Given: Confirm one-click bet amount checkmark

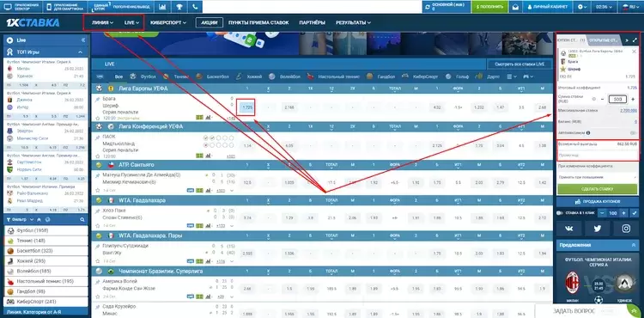Looking at the screenshot, I should click(x=635, y=213).
